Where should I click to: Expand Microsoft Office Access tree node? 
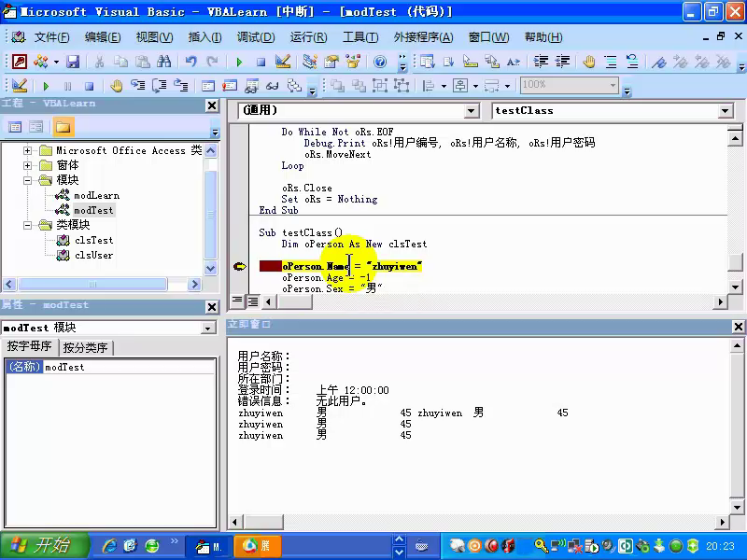pyautogui.click(x=28, y=150)
